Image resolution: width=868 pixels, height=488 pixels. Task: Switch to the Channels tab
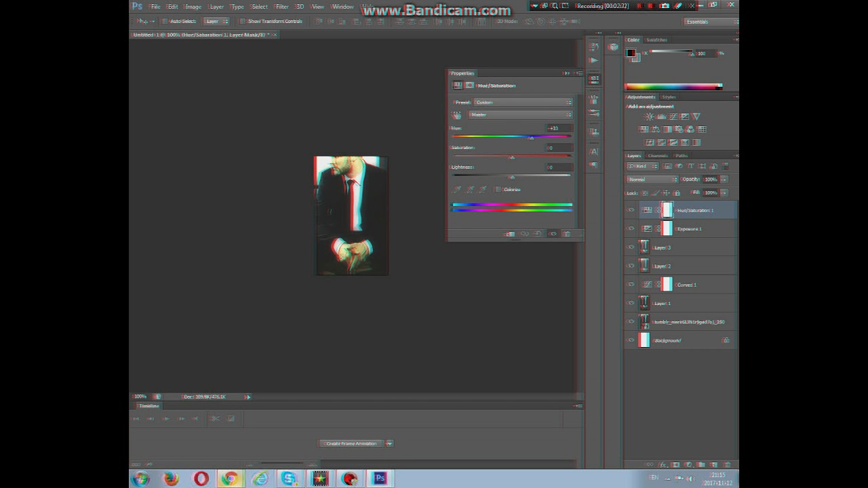click(658, 156)
